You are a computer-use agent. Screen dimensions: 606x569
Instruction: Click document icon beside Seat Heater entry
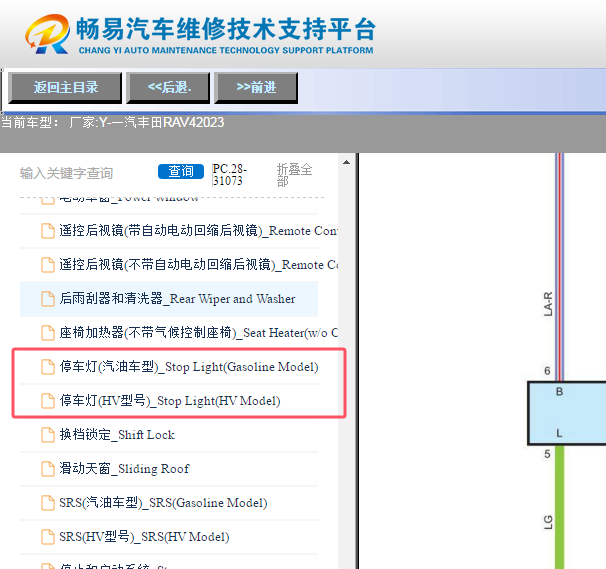click(48, 333)
